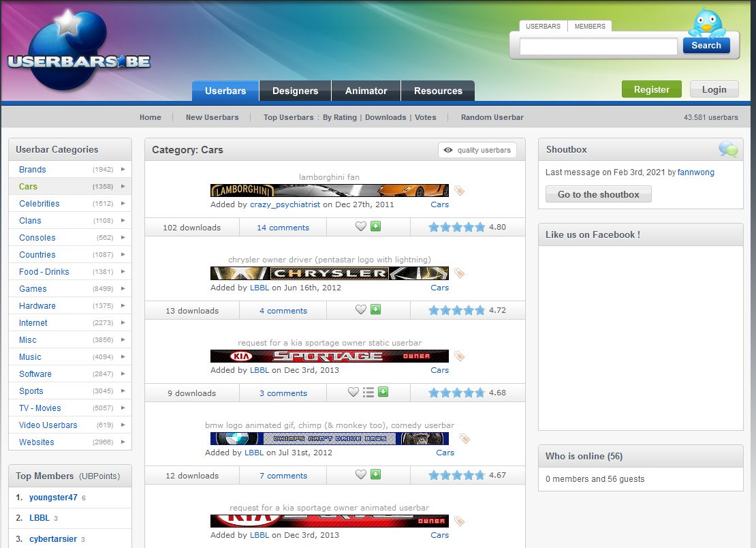The height and width of the screenshot is (548, 756).
Task: Open the New Userbars link
Action: (x=212, y=117)
